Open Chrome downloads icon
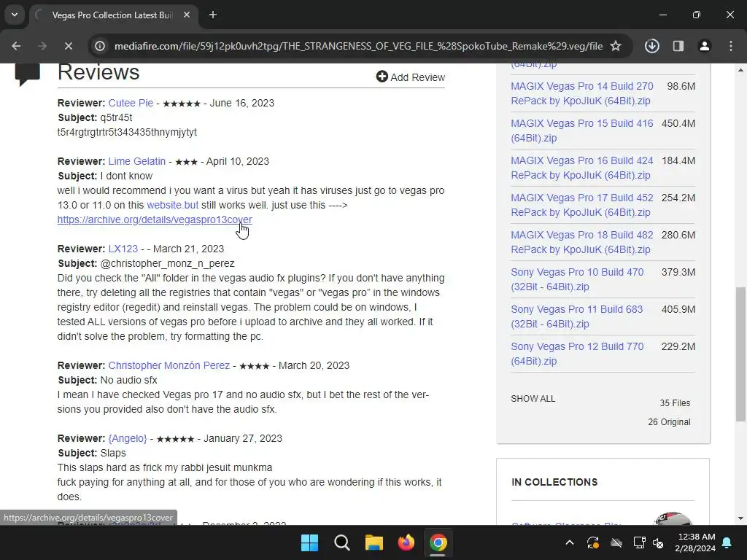 (651, 46)
